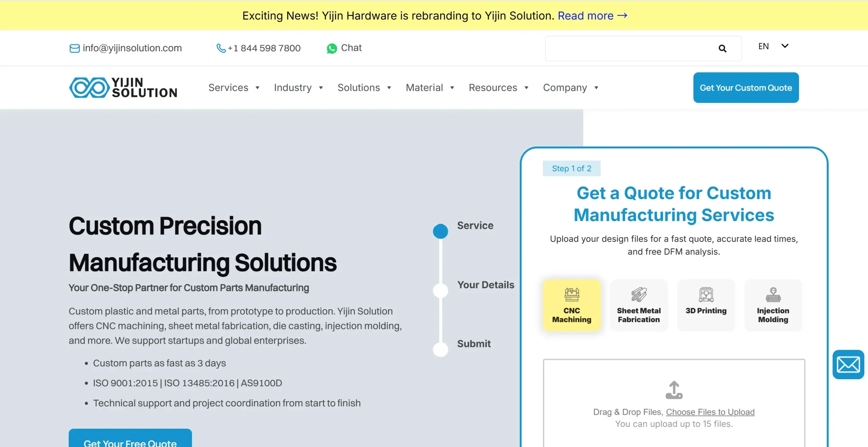This screenshot has width=868, height=447.
Task: Click the Chat text link
Action: (351, 48)
